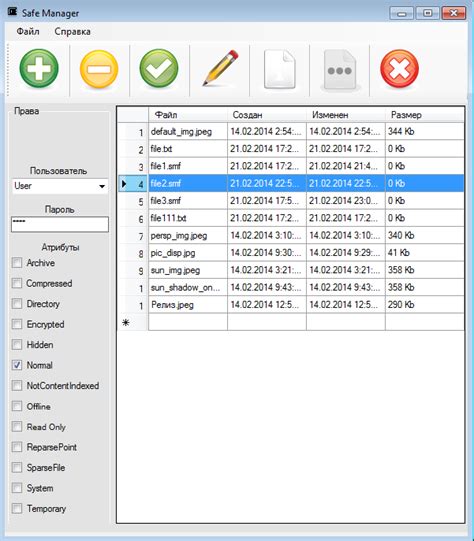The height and width of the screenshot is (541, 474).
Task: Check the Encrypted attribute checkbox
Action: tap(17, 324)
